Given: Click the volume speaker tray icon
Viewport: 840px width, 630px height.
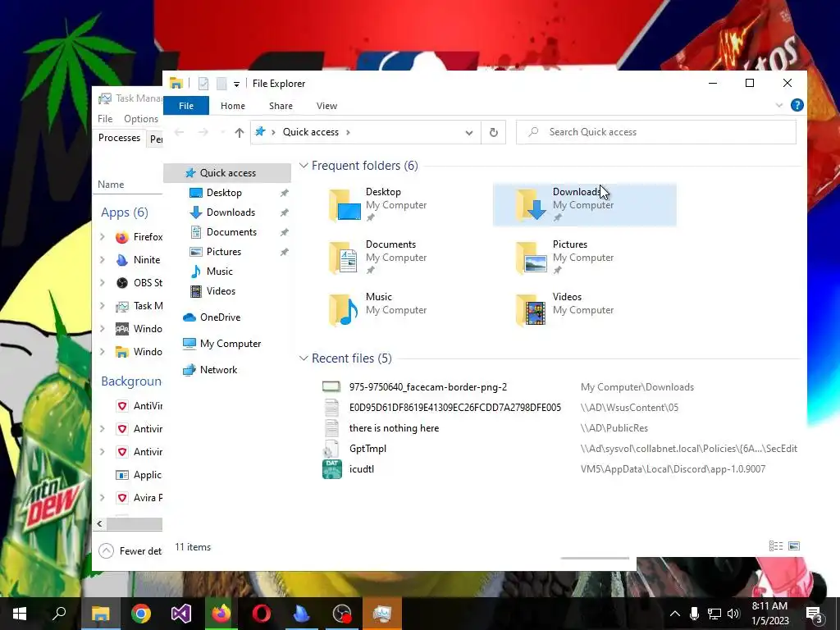Looking at the screenshot, I should (x=733, y=614).
